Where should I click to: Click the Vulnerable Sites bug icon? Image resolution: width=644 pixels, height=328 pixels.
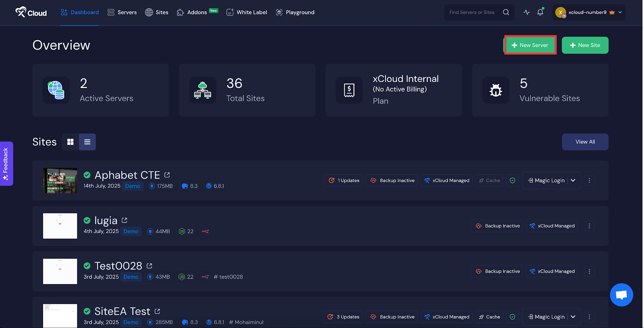[495, 90]
